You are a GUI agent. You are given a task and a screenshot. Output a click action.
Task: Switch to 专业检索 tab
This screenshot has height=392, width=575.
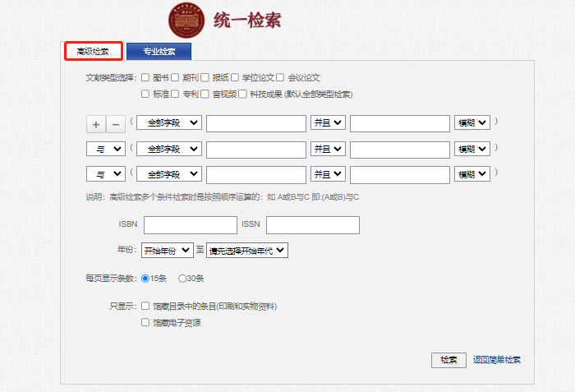159,52
